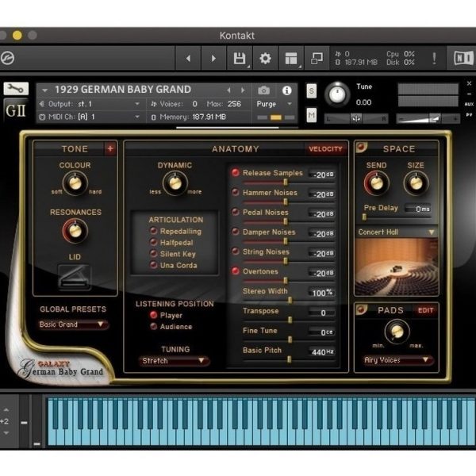Click the RESONANCES knob
Screen dimensions: 476x476
(x=75, y=231)
